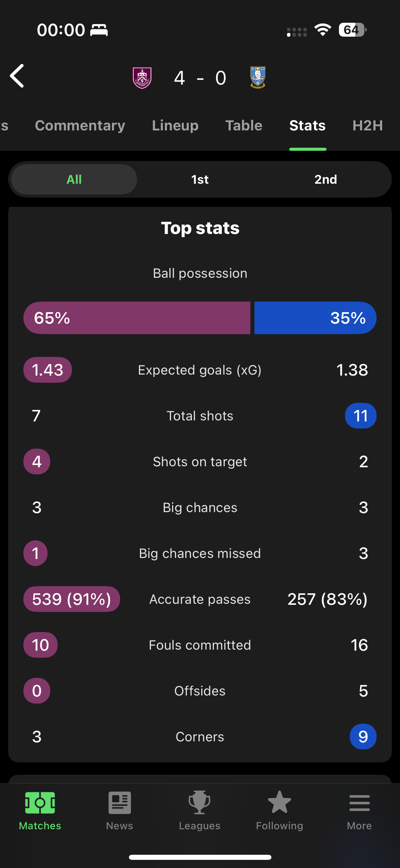Tap the back arrow icon
Screen dimensions: 400x868
tap(17, 76)
